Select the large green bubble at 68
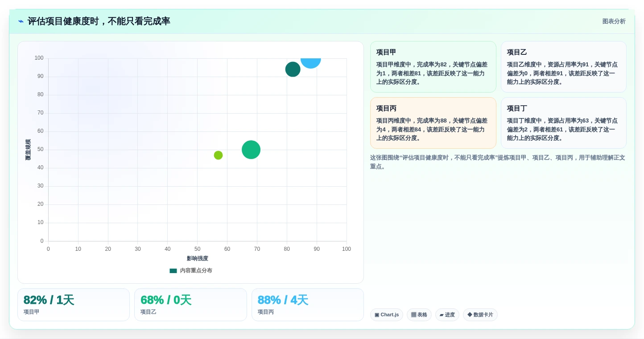The image size is (644, 339). click(251, 150)
